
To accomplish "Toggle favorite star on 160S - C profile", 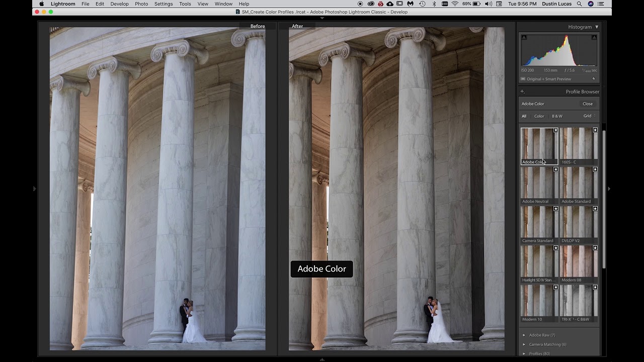I will pos(595,130).
